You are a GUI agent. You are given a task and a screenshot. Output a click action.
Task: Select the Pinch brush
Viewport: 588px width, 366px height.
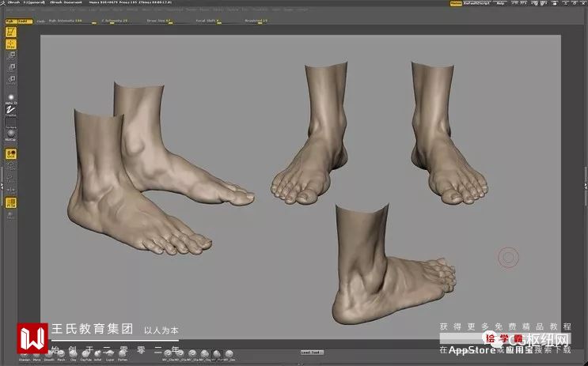(61, 356)
